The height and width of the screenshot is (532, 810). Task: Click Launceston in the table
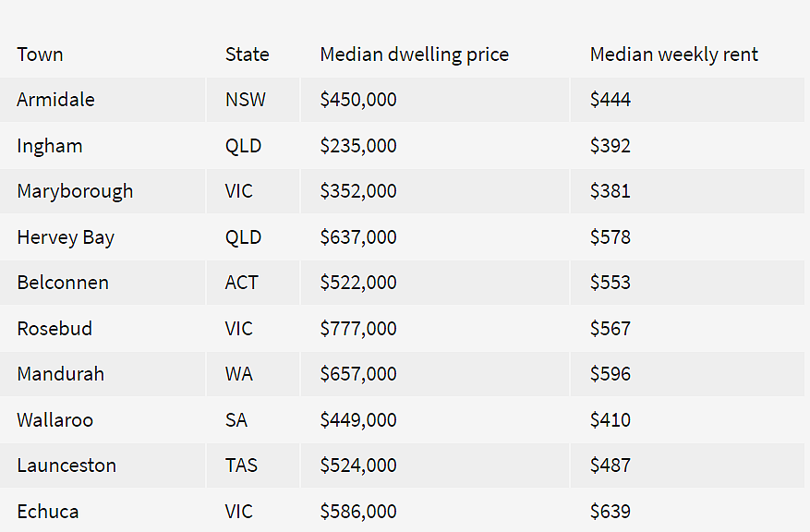[x=66, y=465]
